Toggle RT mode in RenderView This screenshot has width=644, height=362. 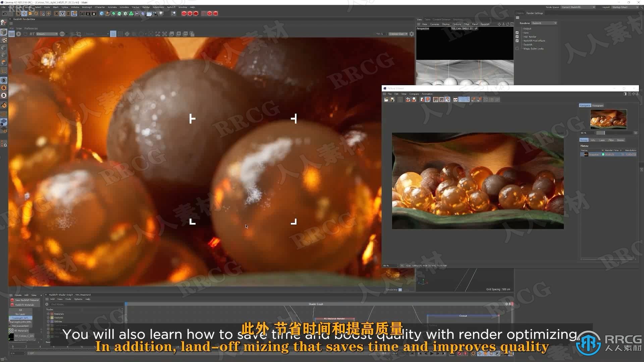click(x=32, y=34)
